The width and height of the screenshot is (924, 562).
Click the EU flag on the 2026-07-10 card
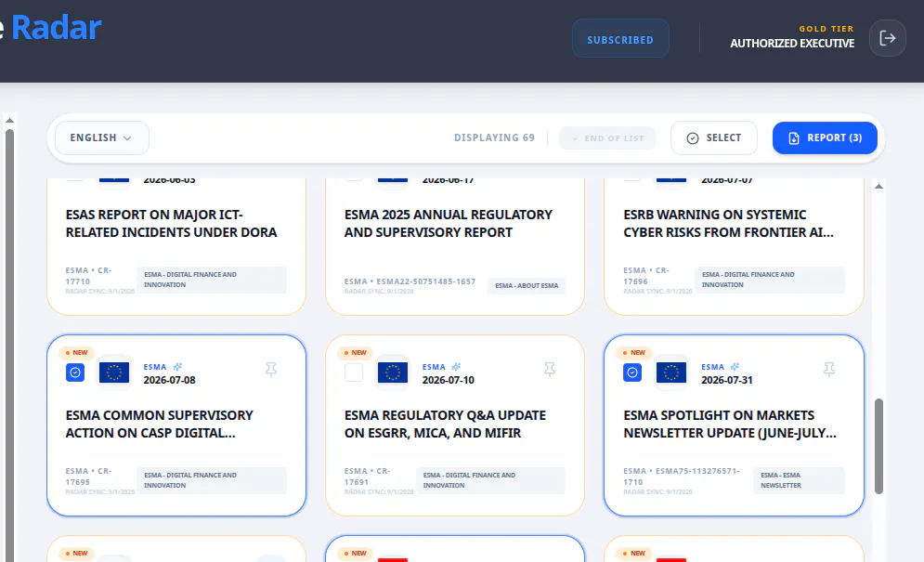click(393, 372)
